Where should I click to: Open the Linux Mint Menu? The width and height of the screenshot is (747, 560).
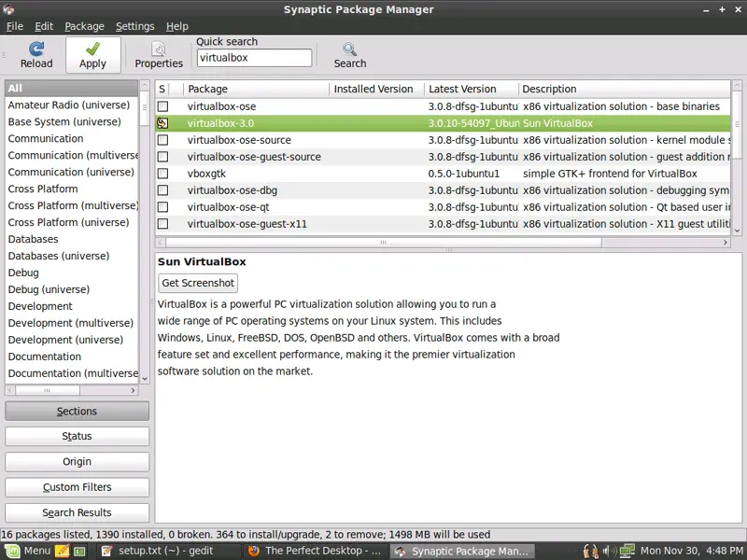point(28,551)
